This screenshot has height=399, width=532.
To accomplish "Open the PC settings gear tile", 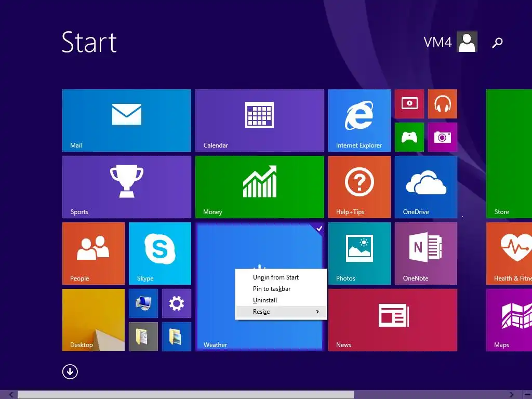I will [x=177, y=303].
